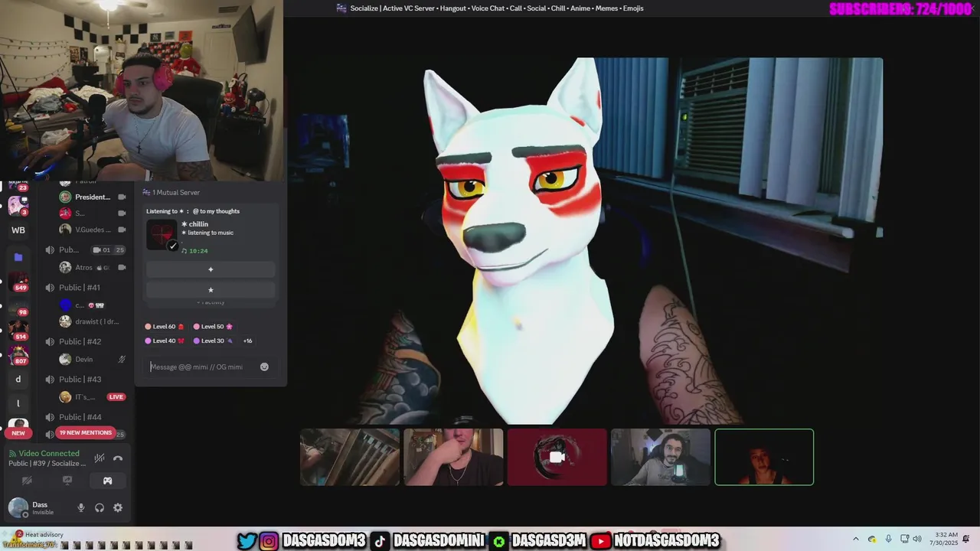Image resolution: width=980 pixels, height=551 pixels.
Task: Toggle microphone mute beside Dass
Action: pos(81,507)
